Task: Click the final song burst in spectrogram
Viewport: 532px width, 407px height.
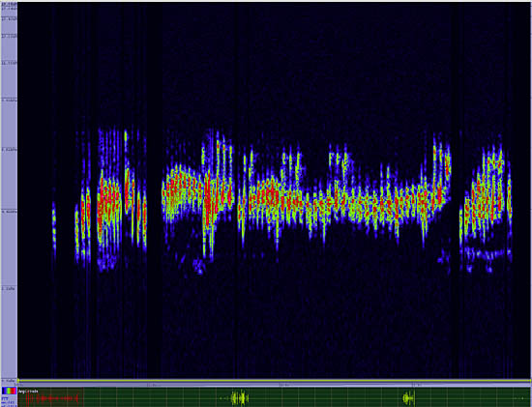Action: [486, 203]
